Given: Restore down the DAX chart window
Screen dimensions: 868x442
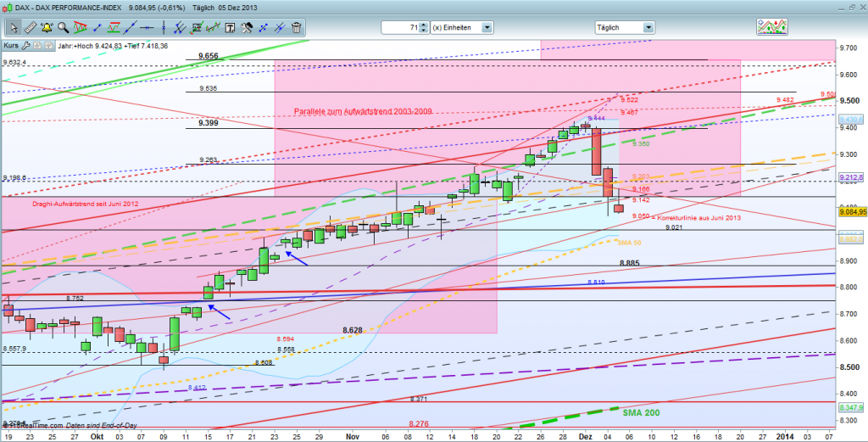Looking at the screenshot, I should click(851, 8).
